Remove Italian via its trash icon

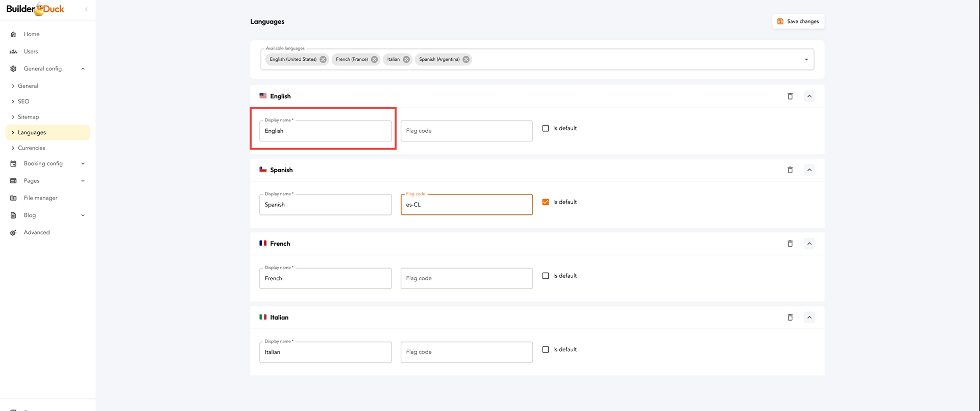tap(790, 318)
